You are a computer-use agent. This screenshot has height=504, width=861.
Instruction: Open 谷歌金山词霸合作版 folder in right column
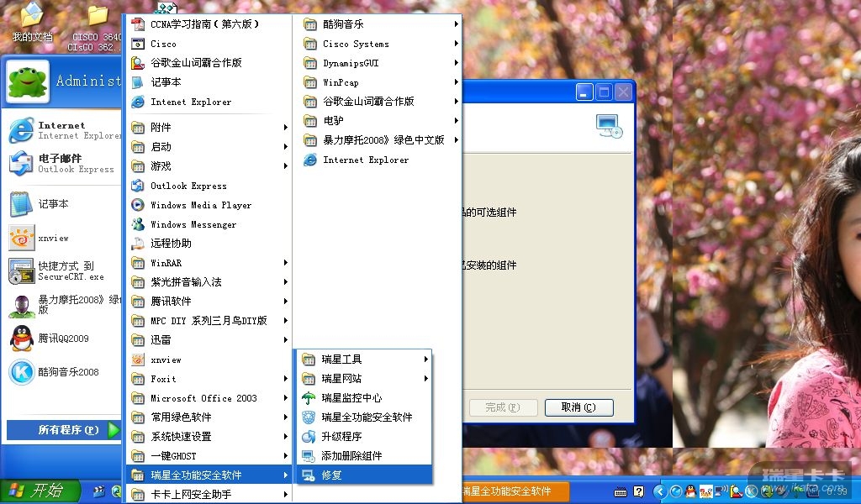[379, 102]
